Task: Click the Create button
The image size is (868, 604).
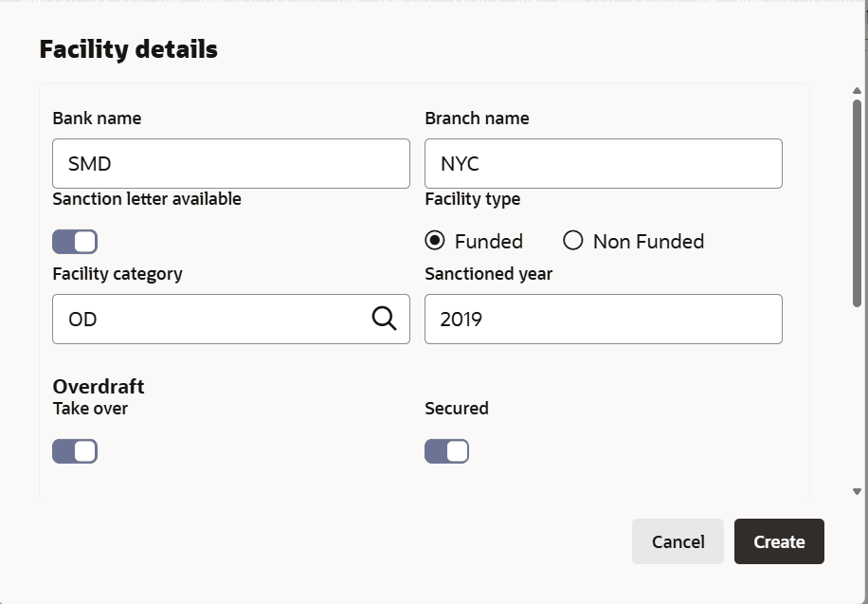Action: point(779,541)
